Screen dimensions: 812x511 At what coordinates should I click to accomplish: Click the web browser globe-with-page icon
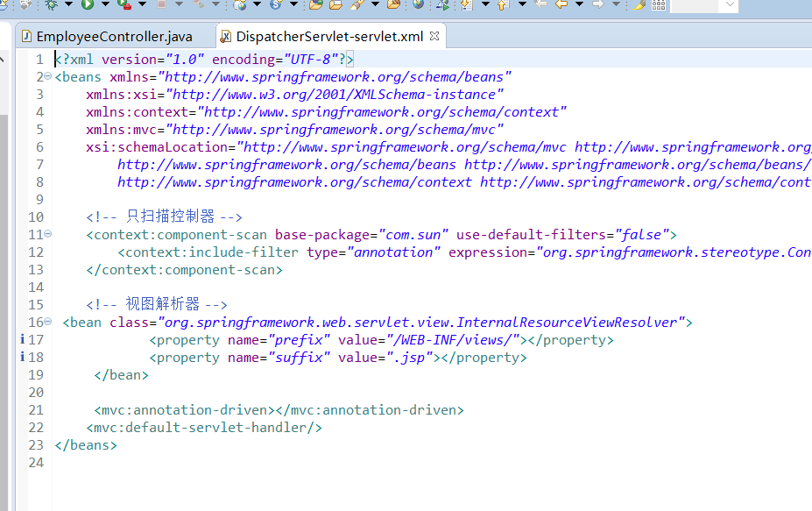[240, 4]
